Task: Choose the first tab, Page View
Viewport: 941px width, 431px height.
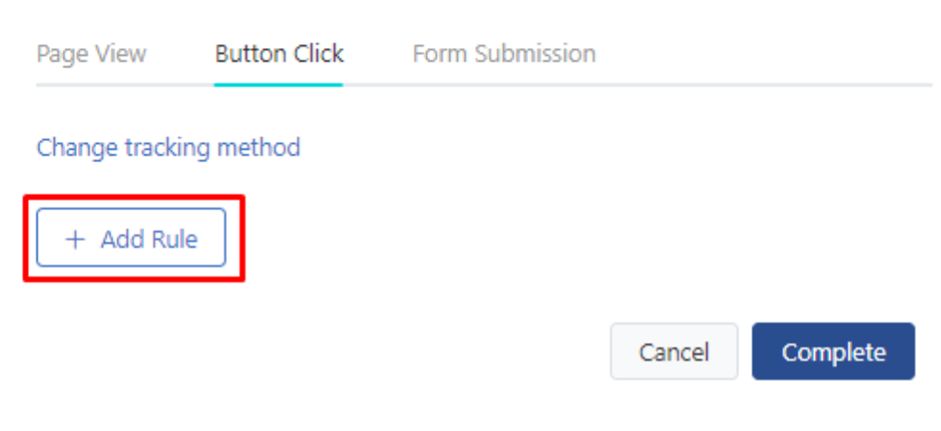Action: (x=91, y=53)
